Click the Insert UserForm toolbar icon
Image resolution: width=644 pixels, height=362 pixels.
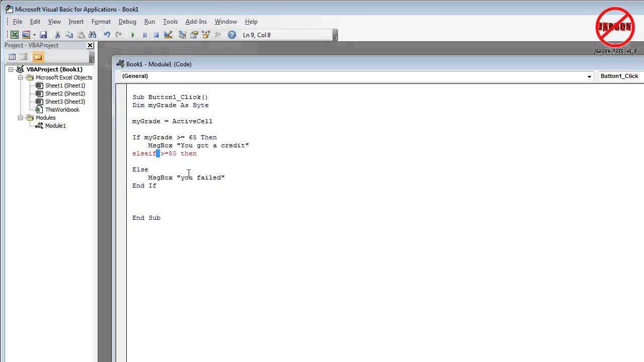pos(26,35)
